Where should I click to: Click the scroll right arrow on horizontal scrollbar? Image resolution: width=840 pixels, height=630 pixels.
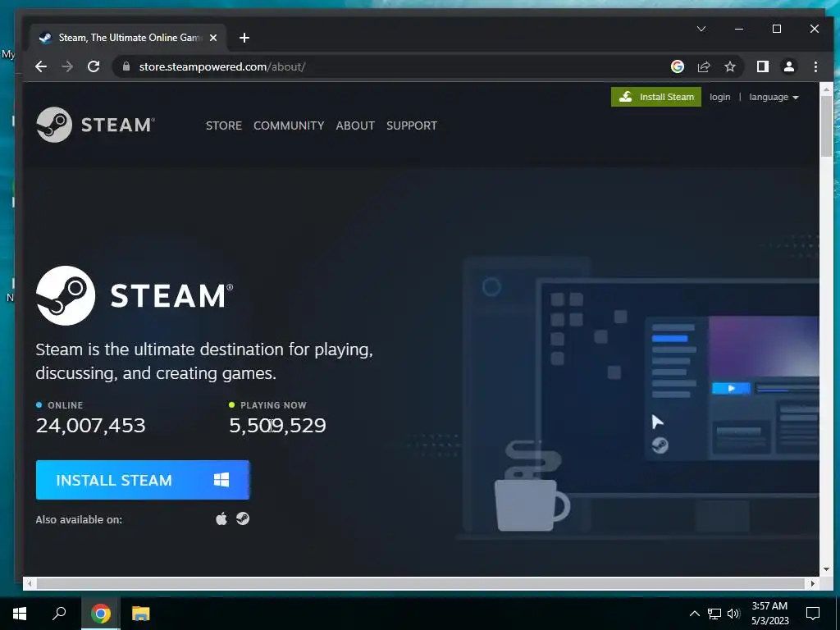coord(813,583)
